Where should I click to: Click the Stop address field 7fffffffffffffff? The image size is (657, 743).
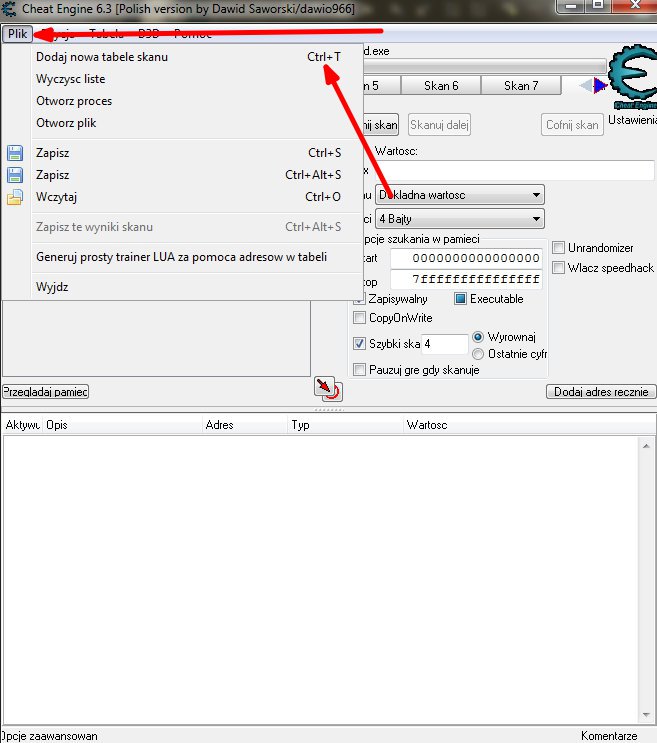point(466,279)
